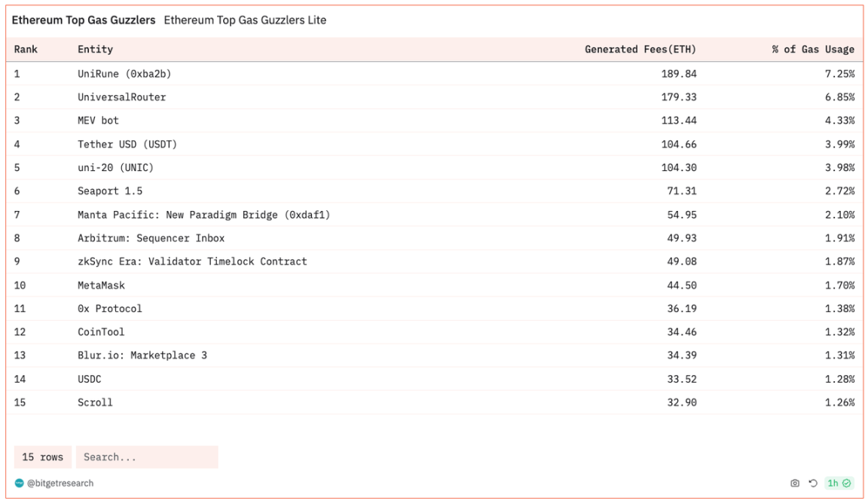Select the MetaMask entity cell

click(101, 286)
